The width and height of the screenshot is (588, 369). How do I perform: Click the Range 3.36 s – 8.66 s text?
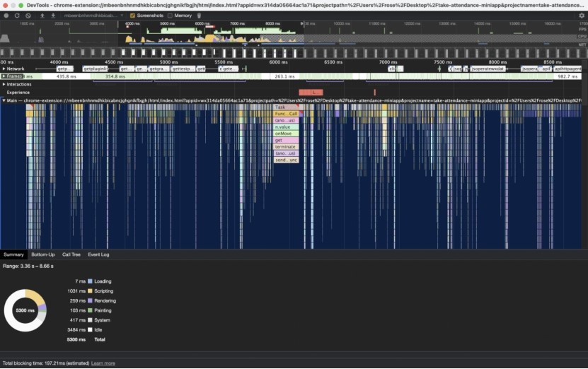[28, 266]
